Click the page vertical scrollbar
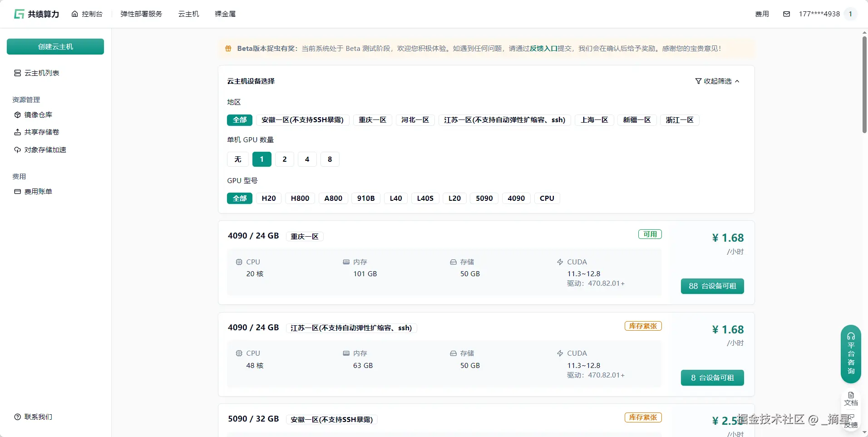This screenshot has height=437, width=868. 864,84
